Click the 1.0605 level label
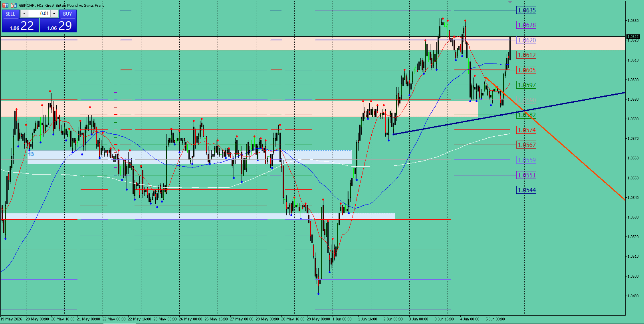644x324 pixels. click(x=526, y=70)
